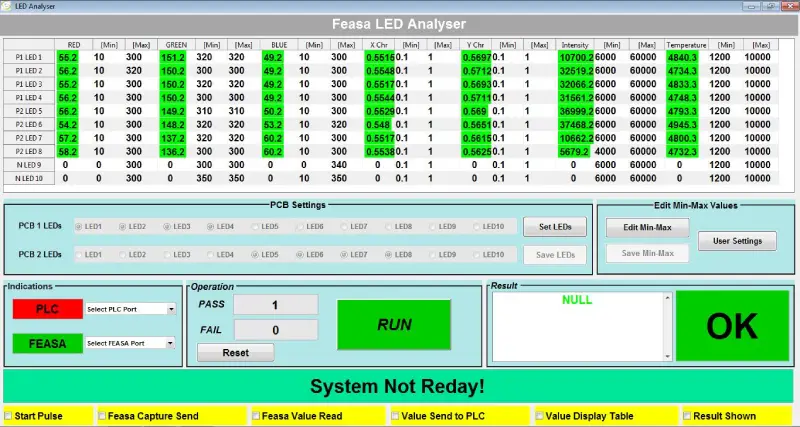800x427 pixels.
Task: Click the Temperature column header
Action: [686, 45]
